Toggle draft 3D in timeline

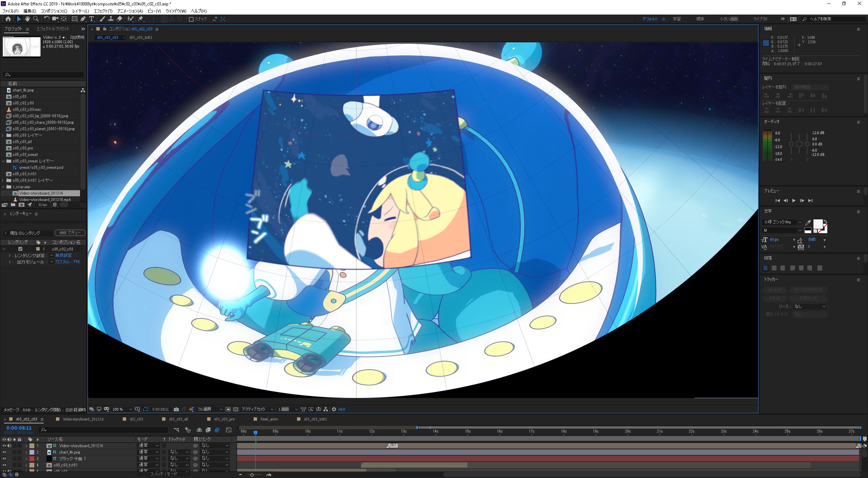coord(188,430)
